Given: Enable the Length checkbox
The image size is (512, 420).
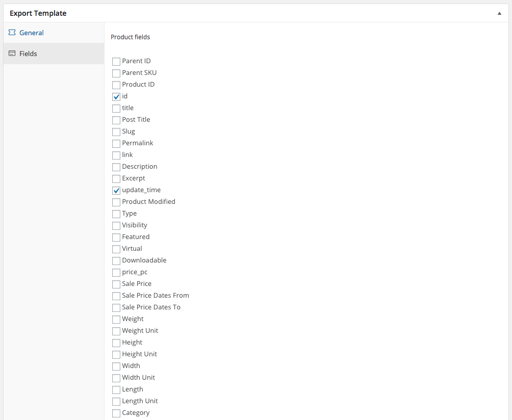Looking at the screenshot, I should [x=116, y=390].
